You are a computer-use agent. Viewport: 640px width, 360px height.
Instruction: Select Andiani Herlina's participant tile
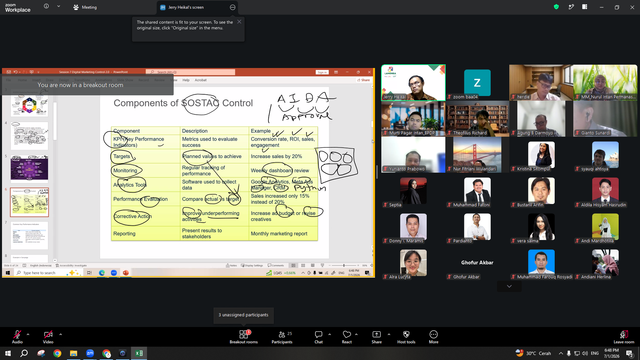[x=605, y=262]
